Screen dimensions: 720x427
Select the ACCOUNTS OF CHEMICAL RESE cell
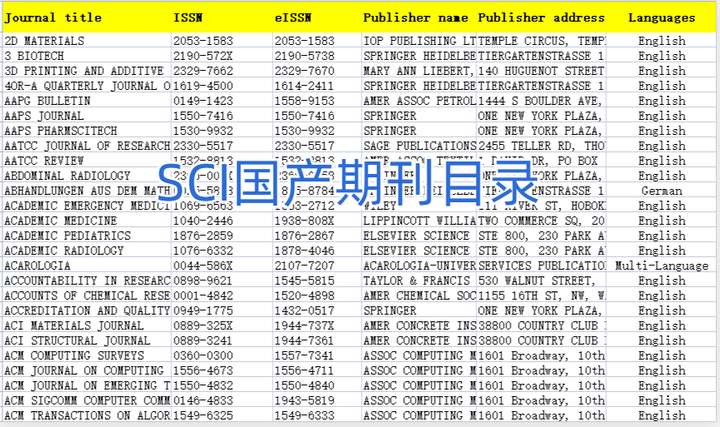pos(87,296)
